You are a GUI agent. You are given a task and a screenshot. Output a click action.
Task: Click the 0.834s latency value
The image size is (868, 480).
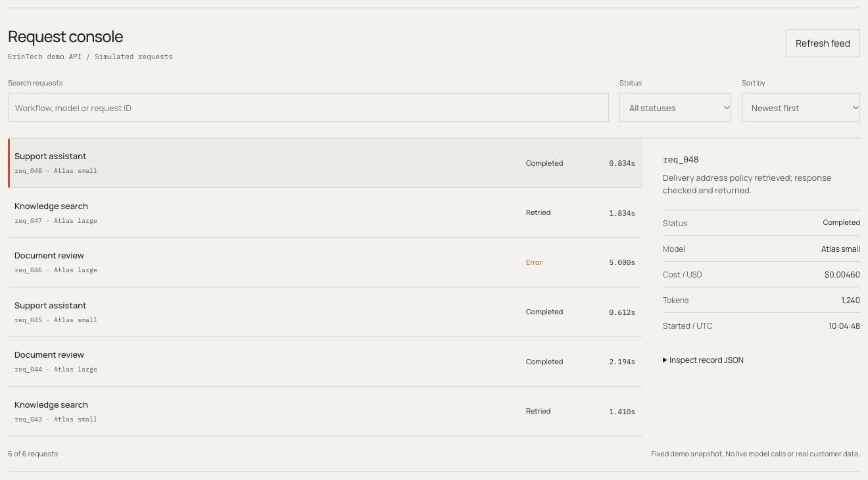[x=622, y=163]
